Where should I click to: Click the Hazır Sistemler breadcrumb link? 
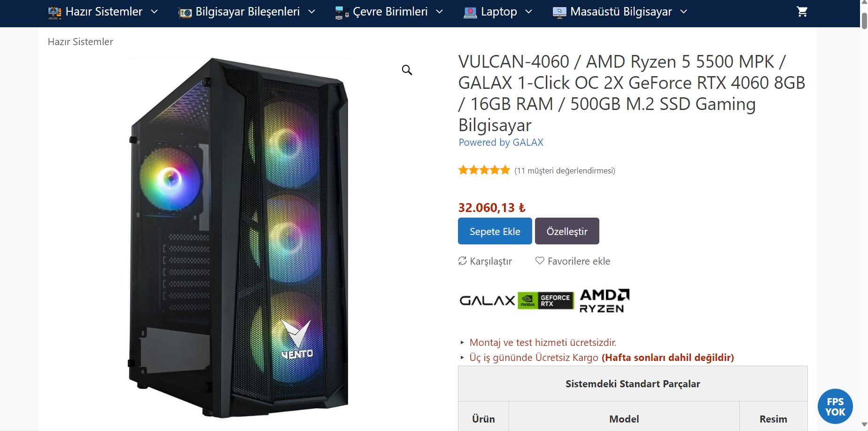click(x=80, y=42)
